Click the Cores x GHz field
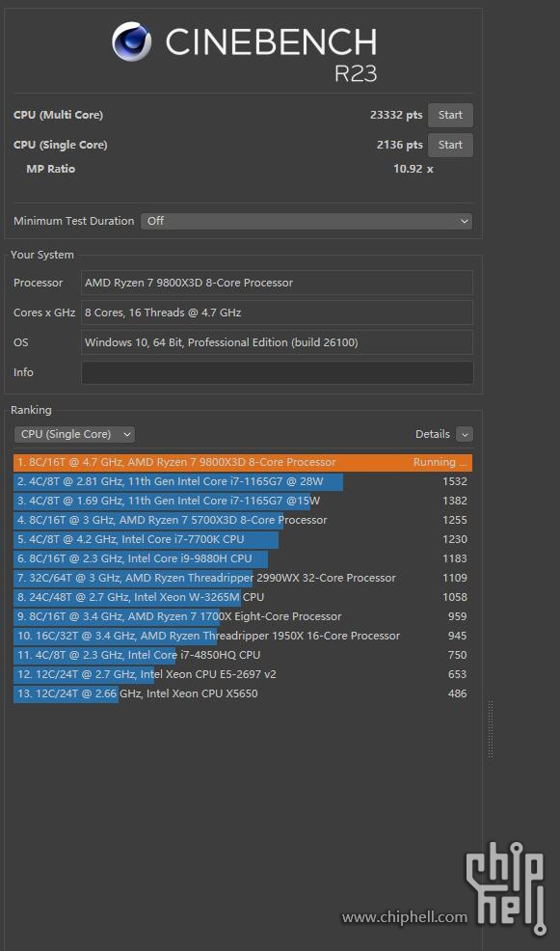Image resolution: width=560 pixels, height=951 pixels. (x=277, y=312)
